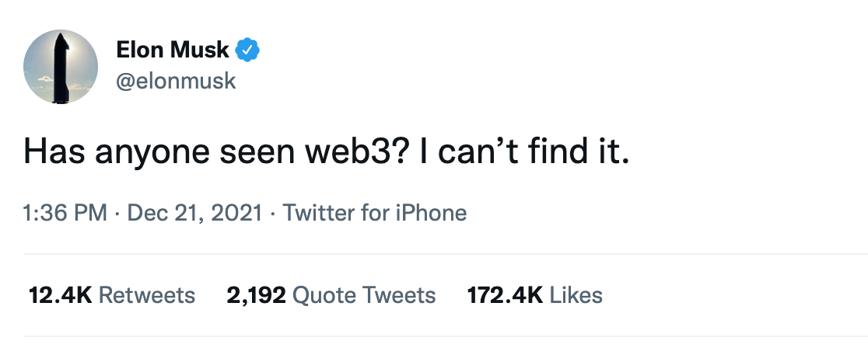Show who liked via Likes label
The height and width of the screenshot is (348, 868).
click(576, 295)
